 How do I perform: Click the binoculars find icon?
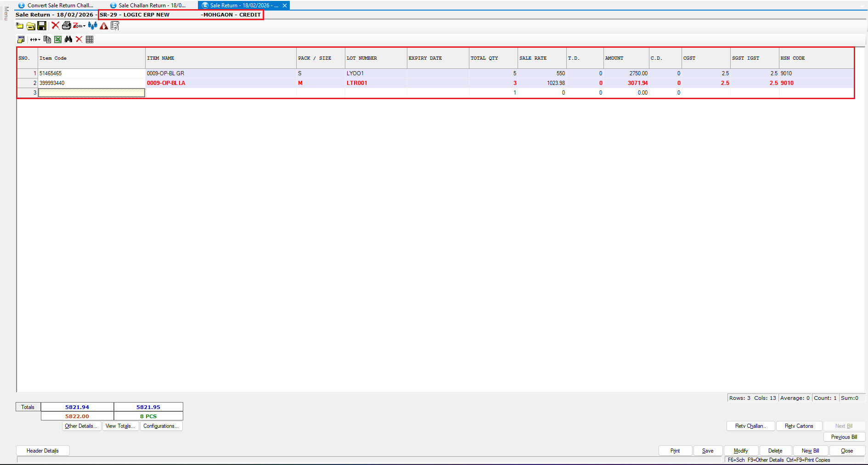point(68,39)
